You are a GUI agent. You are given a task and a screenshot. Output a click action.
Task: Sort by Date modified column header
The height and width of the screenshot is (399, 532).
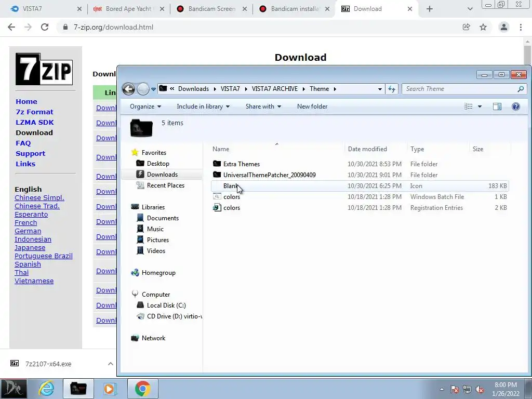coord(376,149)
